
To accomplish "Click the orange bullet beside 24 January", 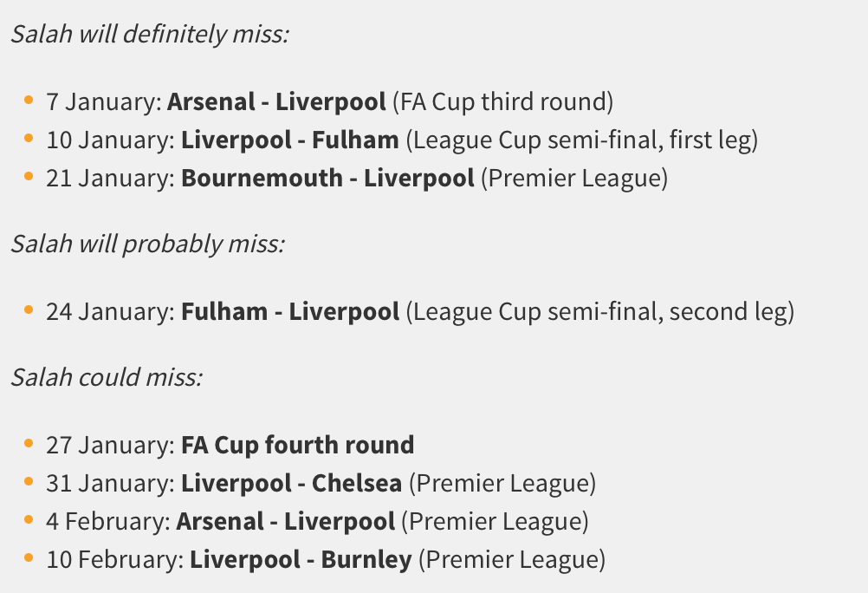I will pos(29,310).
